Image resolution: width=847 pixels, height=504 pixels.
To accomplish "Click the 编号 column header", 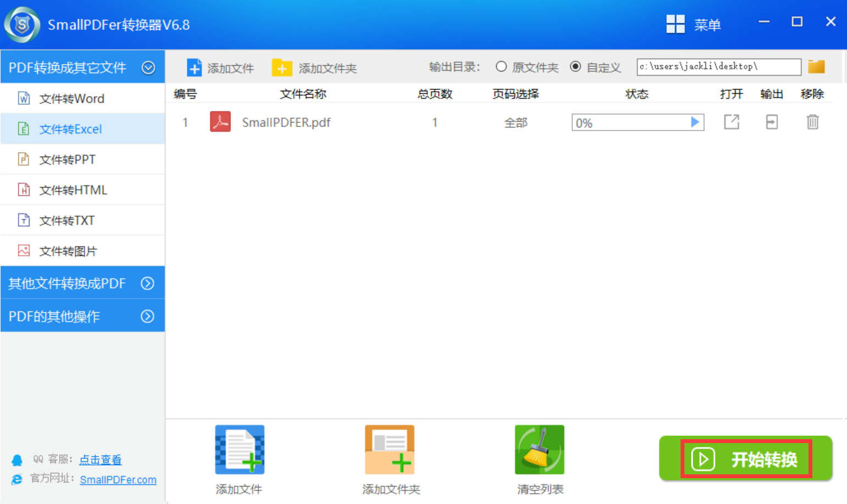I will click(185, 94).
